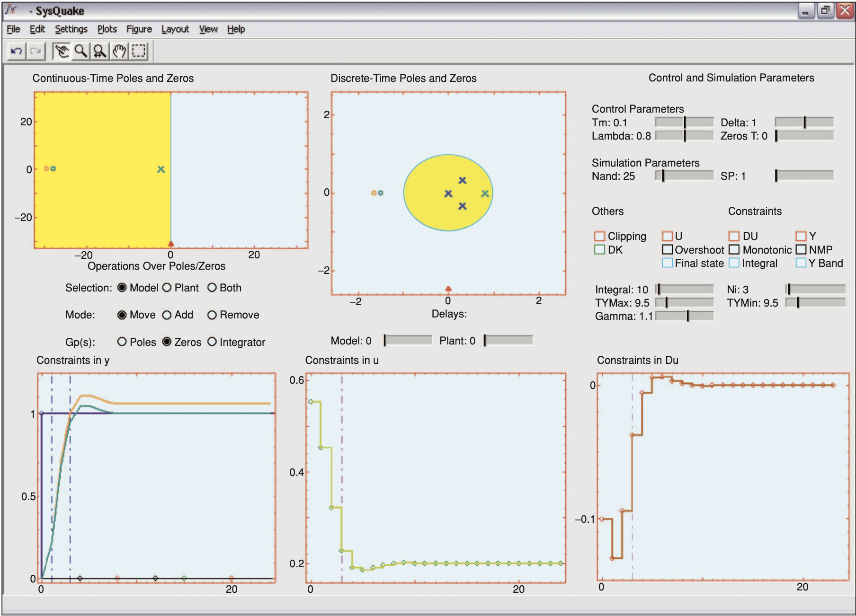This screenshot has height=616, width=856.
Task: Select the horizontal Zoom X tool
Action: [x=100, y=51]
